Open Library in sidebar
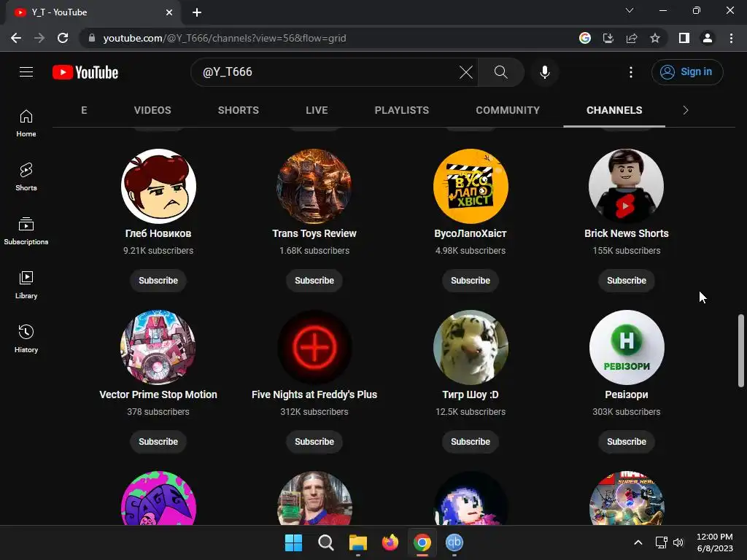Image resolution: width=747 pixels, height=560 pixels. click(26, 285)
